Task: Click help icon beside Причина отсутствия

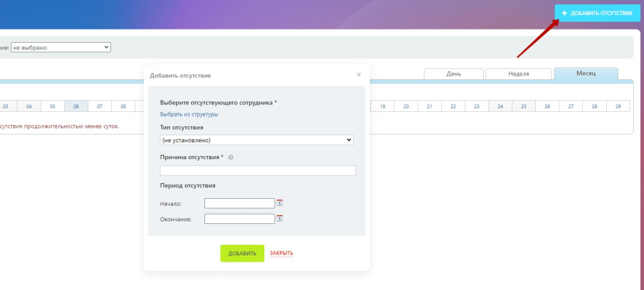Action: click(231, 157)
